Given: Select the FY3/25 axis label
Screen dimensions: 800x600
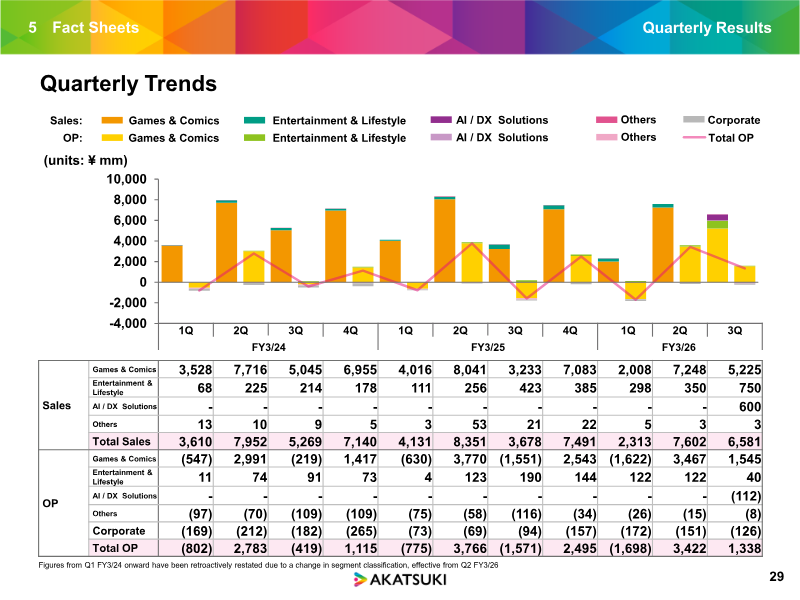Looking at the screenshot, I should click(488, 347).
